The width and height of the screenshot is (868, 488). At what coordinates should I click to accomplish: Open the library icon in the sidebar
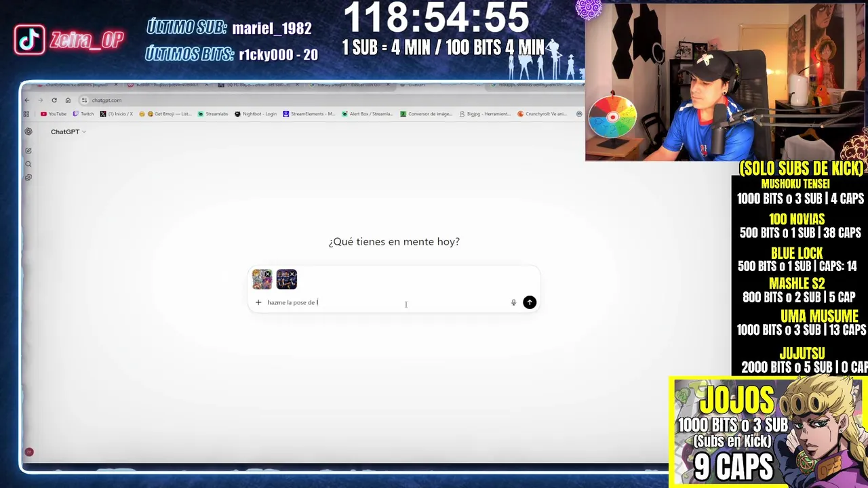click(28, 178)
